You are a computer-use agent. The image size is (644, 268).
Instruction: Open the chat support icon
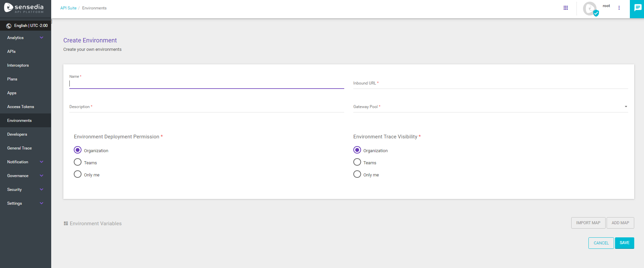pyautogui.click(x=637, y=8)
